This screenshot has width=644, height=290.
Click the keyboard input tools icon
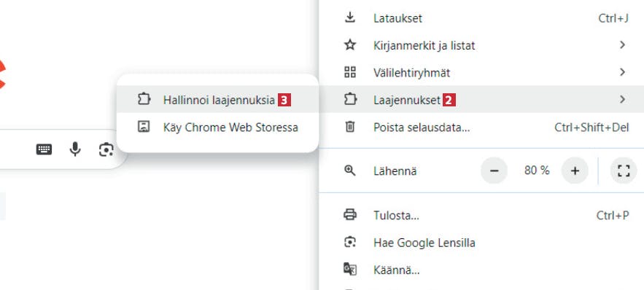pyautogui.click(x=44, y=149)
